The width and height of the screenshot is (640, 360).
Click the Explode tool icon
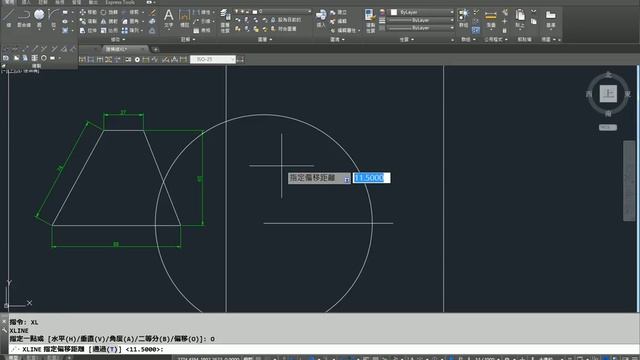coord(152,21)
